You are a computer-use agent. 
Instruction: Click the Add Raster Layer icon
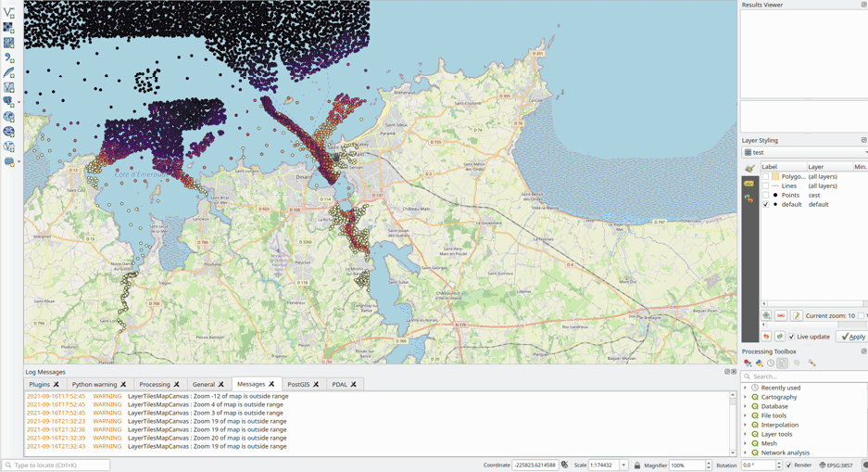(9, 27)
